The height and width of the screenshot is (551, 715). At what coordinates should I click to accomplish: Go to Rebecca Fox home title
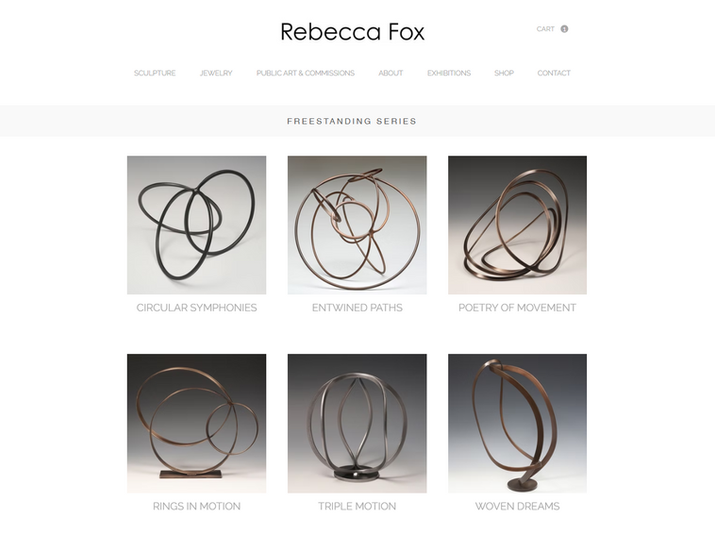352,32
